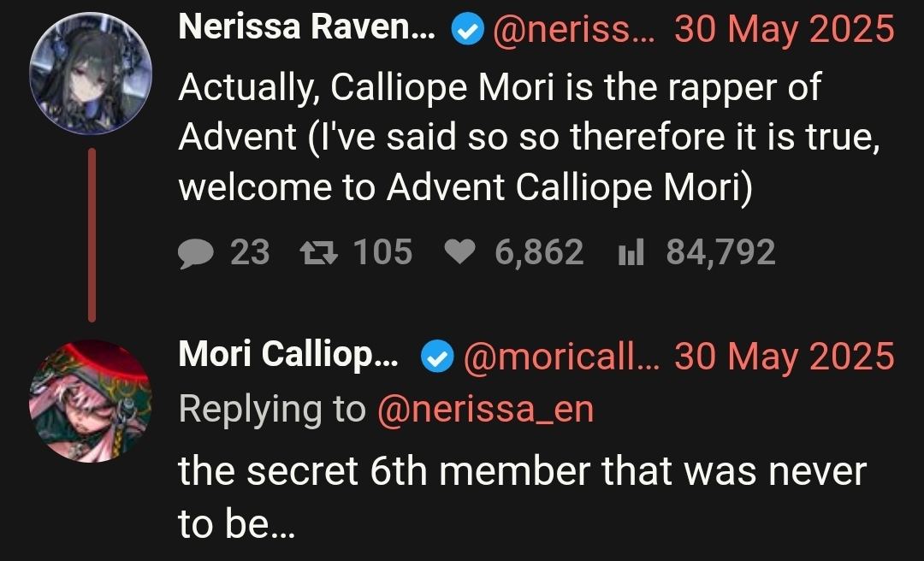Click Nerissa's blue verified badge

pos(468,29)
